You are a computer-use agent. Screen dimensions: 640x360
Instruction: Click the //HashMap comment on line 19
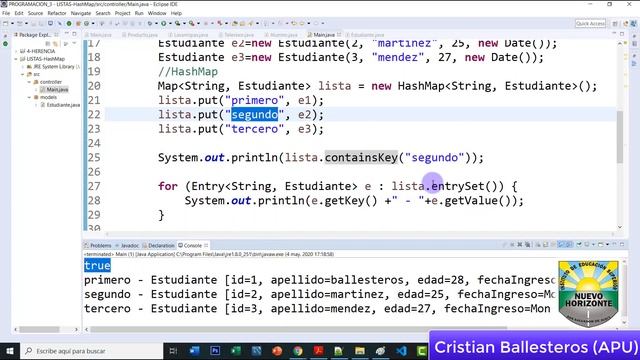point(188,72)
